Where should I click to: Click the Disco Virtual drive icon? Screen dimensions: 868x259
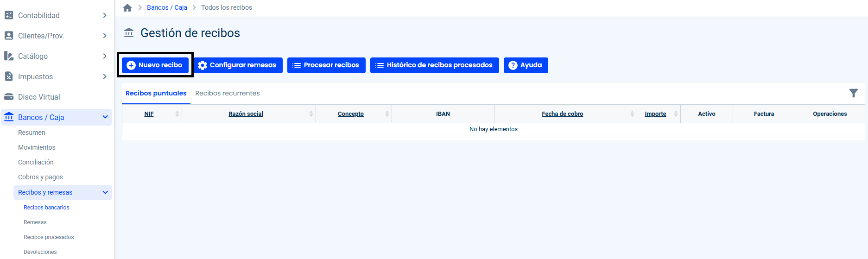point(9,97)
